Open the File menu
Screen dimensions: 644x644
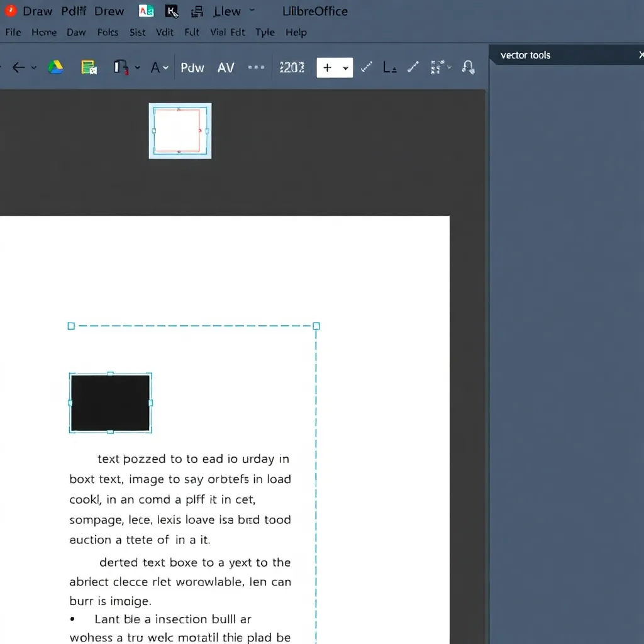coord(13,32)
